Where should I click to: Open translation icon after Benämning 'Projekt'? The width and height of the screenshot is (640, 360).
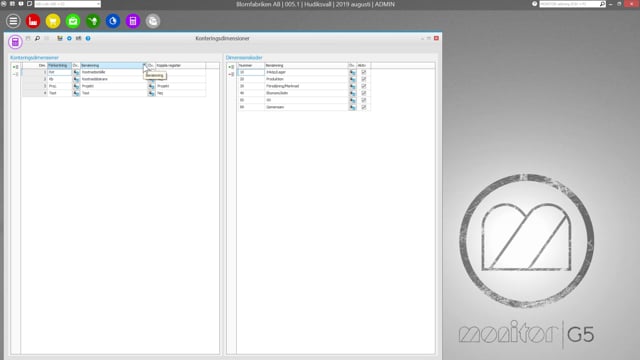(151, 86)
